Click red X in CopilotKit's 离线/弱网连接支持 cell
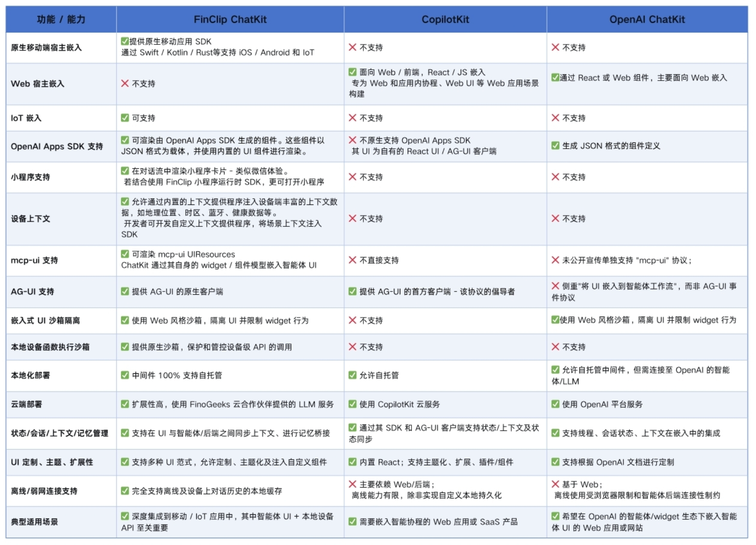The height and width of the screenshot is (545, 756). tap(352, 484)
